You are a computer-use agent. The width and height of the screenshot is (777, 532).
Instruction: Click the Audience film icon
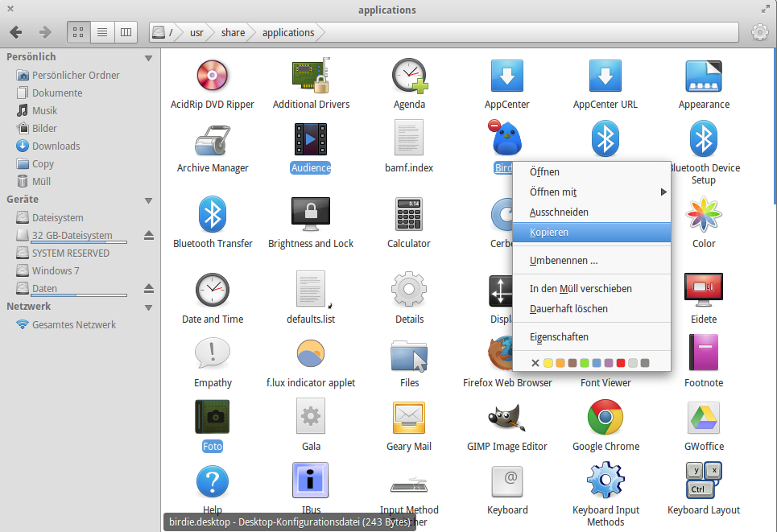point(311,139)
